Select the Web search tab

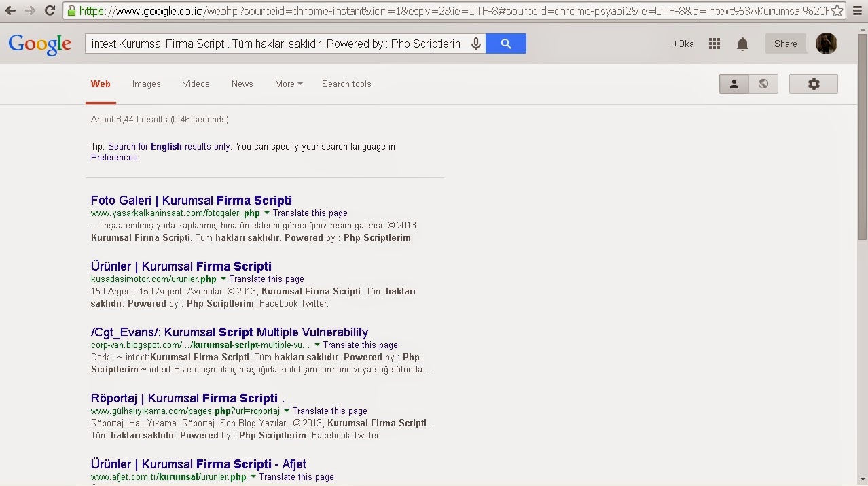click(x=101, y=84)
